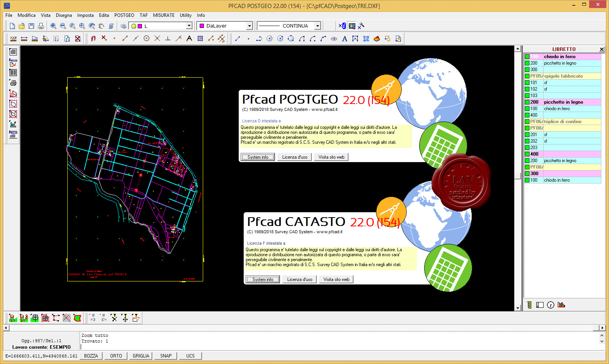Click the yellow circle layer state swatch
609x364 pixels.
(134, 26)
